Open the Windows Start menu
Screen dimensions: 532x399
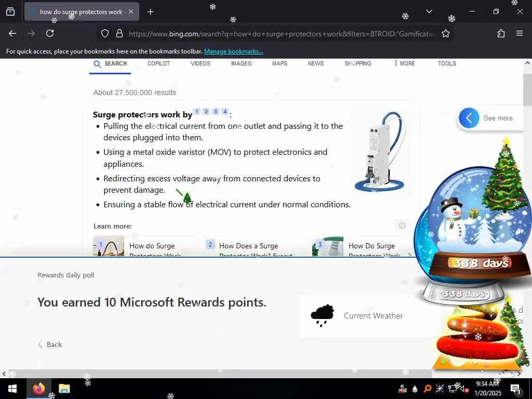12,389
